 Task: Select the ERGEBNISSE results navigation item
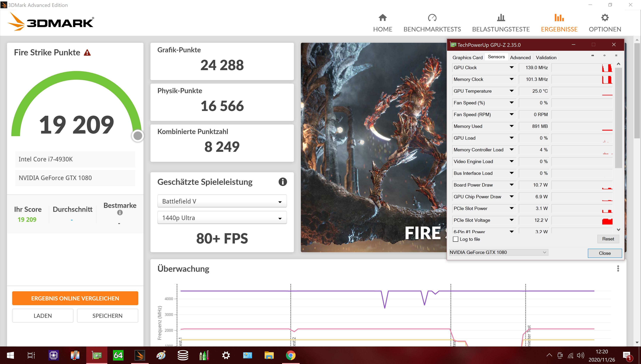coord(559,23)
